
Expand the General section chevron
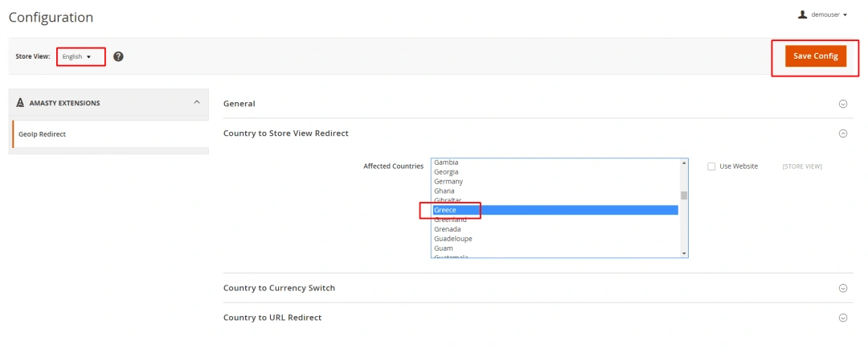(843, 104)
